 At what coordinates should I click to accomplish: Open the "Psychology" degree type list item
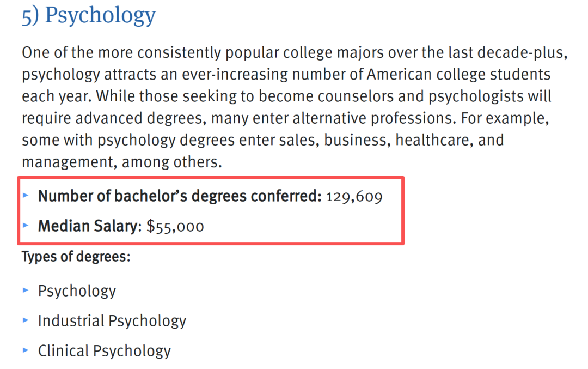[77, 291]
